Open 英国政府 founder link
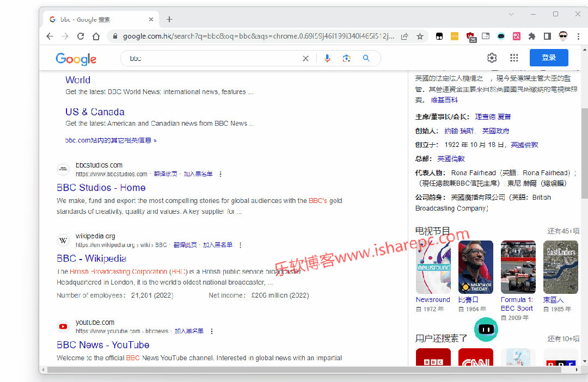Viewport: 588px width, 382px height. [x=495, y=131]
